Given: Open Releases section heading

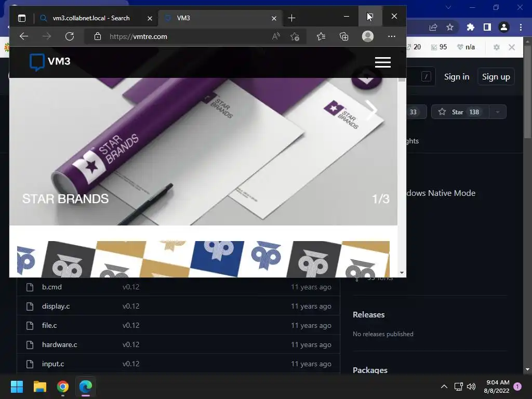Looking at the screenshot, I should [368, 314].
